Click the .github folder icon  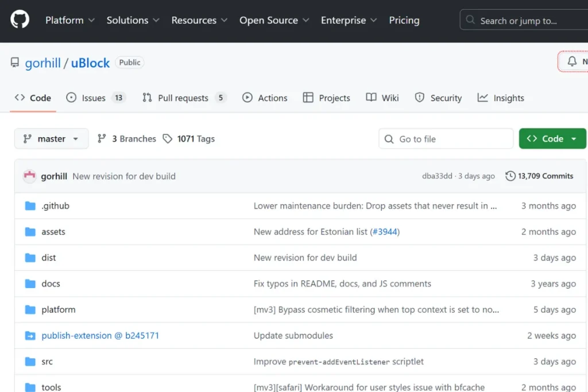click(30, 206)
